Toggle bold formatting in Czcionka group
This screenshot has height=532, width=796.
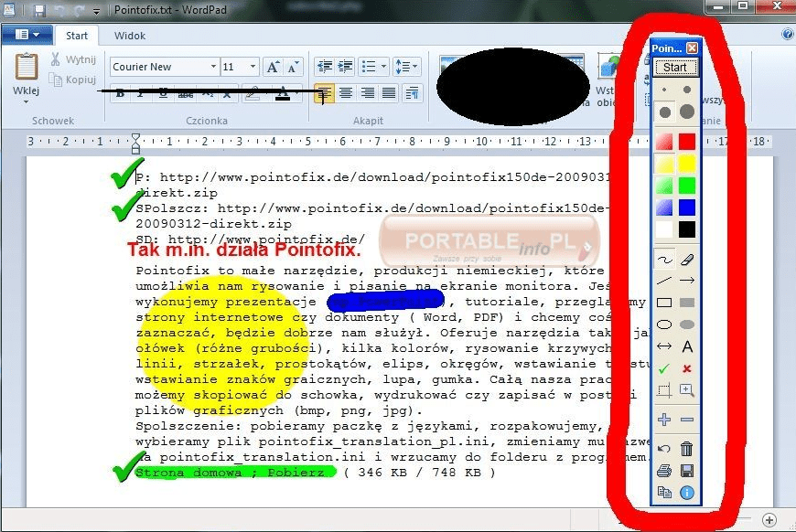120,94
